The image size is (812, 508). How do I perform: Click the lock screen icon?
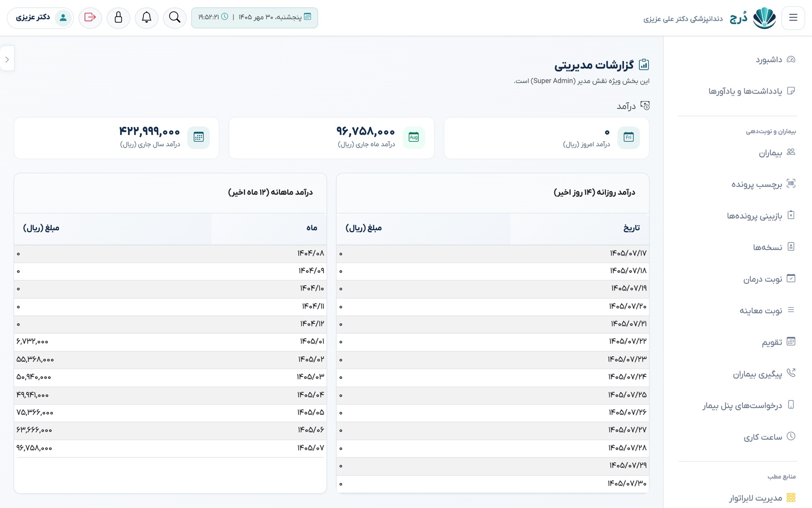[x=118, y=18]
